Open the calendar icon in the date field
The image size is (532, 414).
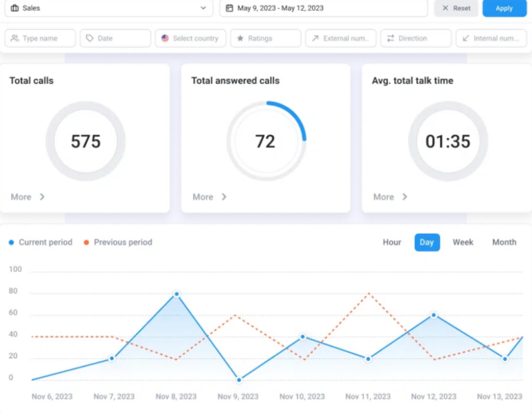(x=229, y=8)
